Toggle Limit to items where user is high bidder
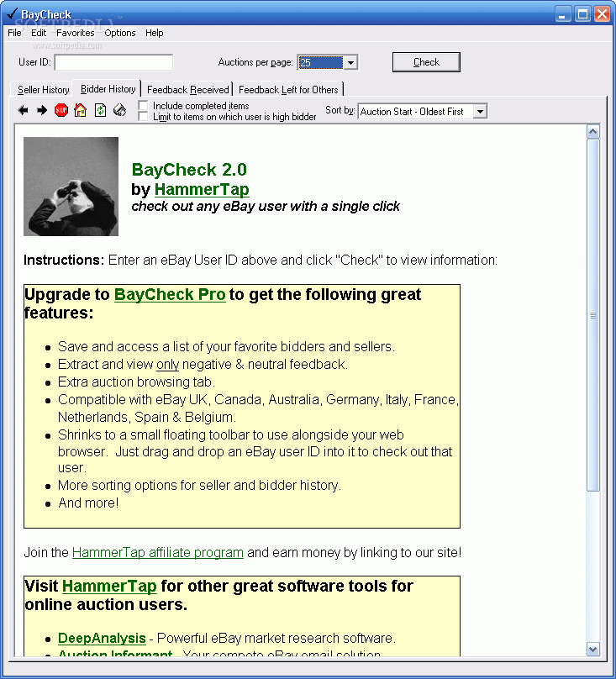The height and width of the screenshot is (679, 616). click(143, 117)
